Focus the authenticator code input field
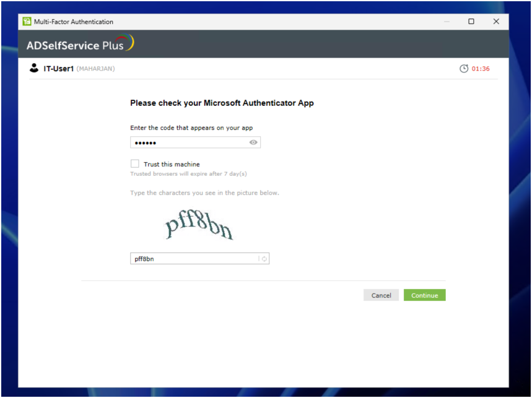The height and width of the screenshot is (398, 532). click(x=188, y=142)
